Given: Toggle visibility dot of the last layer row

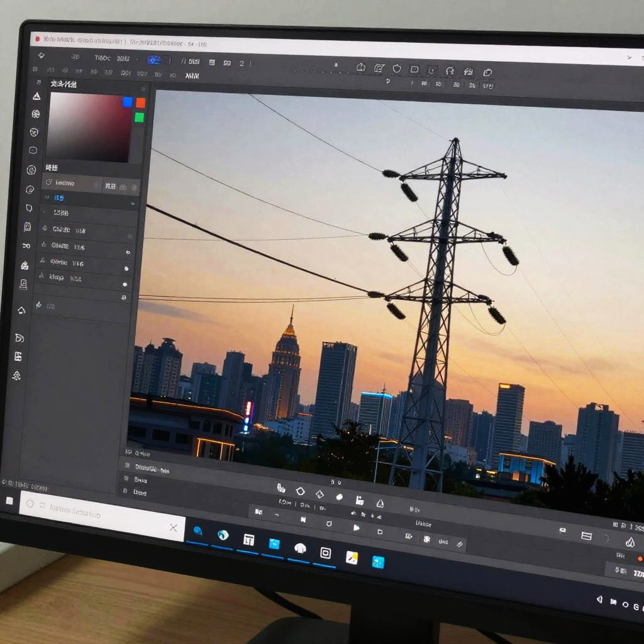Looking at the screenshot, I should [x=125, y=285].
